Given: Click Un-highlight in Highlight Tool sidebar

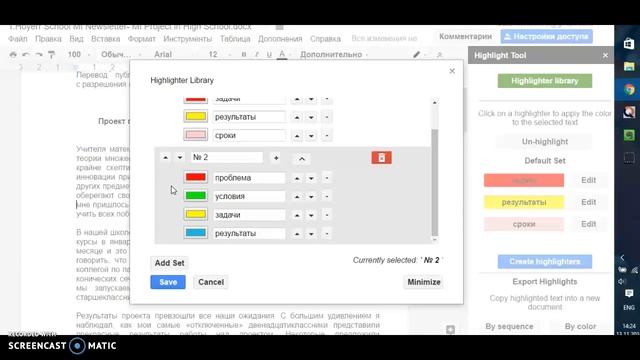Looking at the screenshot, I should [x=544, y=142].
